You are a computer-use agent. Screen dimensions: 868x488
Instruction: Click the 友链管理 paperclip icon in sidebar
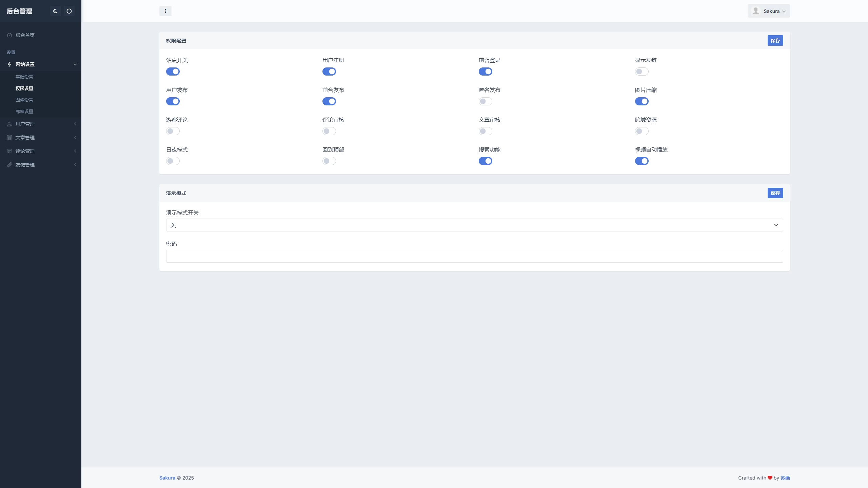click(x=9, y=165)
